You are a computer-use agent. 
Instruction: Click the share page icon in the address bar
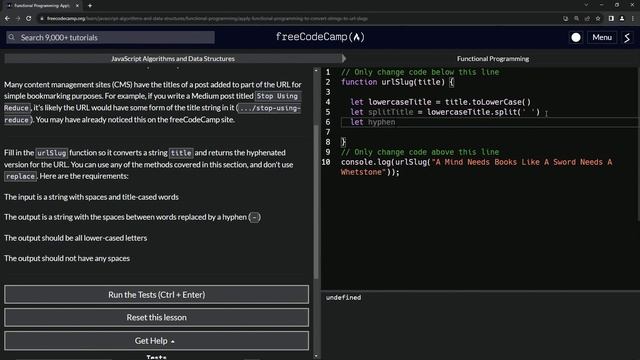(587, 18)
